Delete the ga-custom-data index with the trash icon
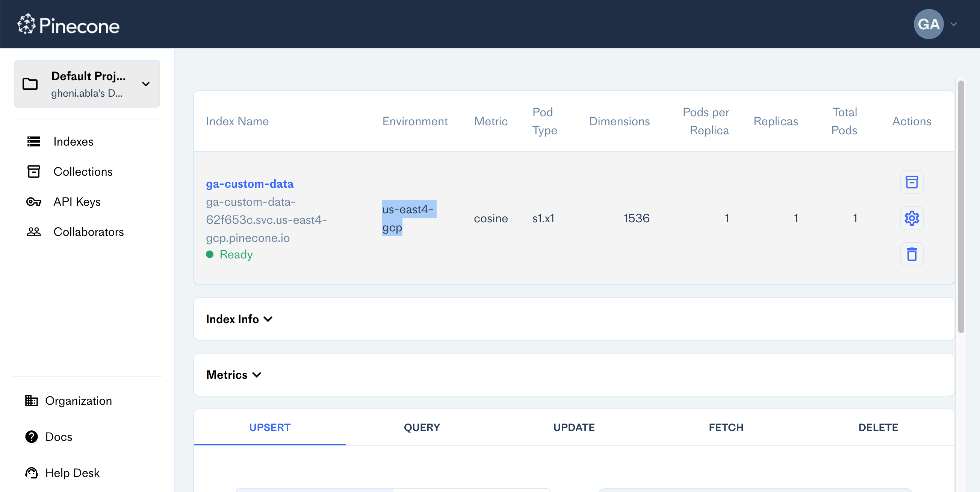Screen dimensions: 980x492 coord(912,254)
